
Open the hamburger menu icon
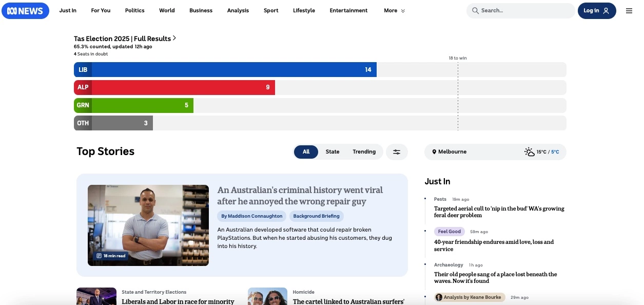tap(629, 11)
